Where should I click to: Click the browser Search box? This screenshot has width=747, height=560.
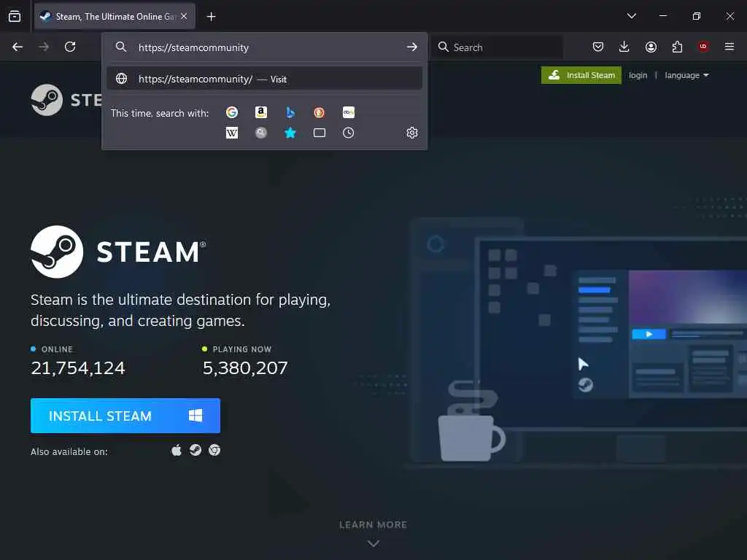[x=498, y=47]
